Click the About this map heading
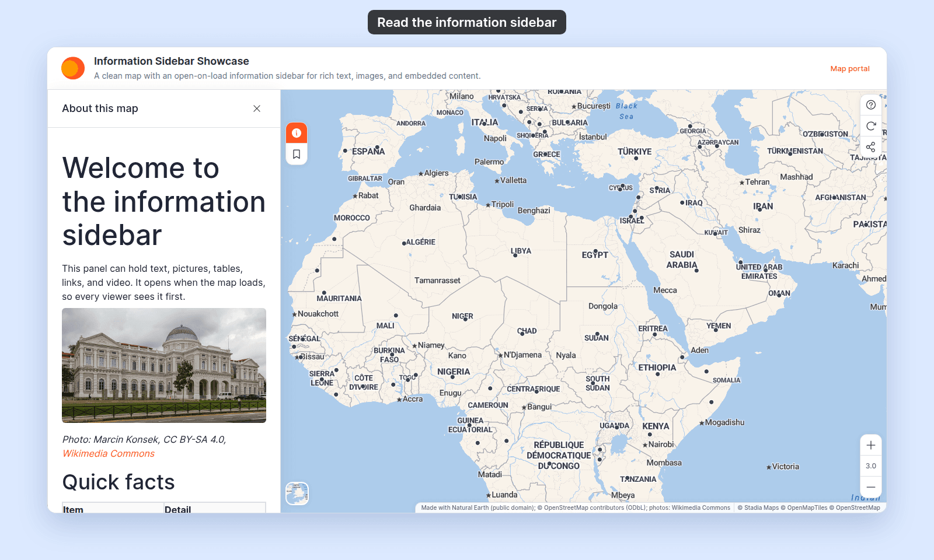 click(x=100, y=108)
